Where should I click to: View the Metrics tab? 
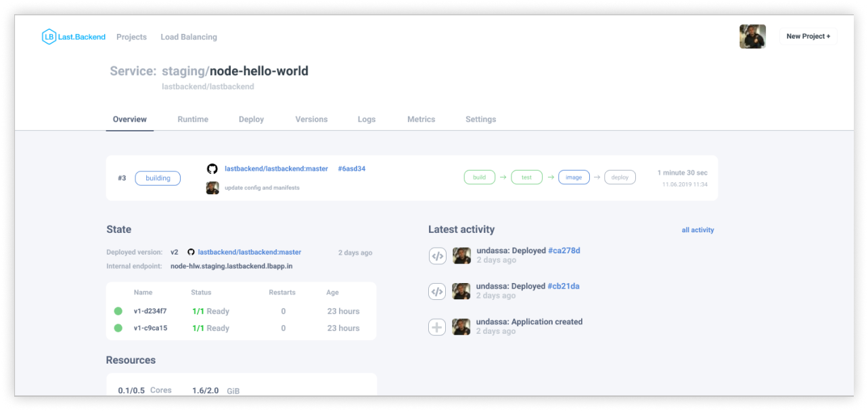tap(421, 119)
